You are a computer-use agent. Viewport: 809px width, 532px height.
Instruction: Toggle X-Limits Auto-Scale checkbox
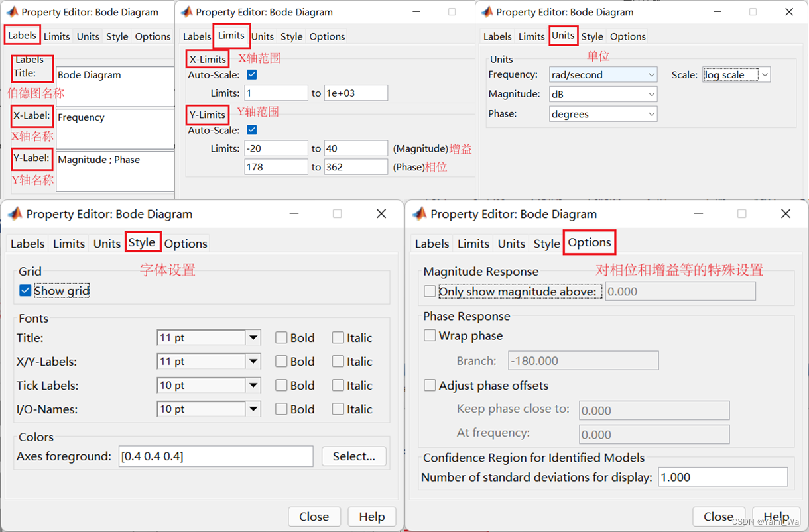(x=251, y=75)
